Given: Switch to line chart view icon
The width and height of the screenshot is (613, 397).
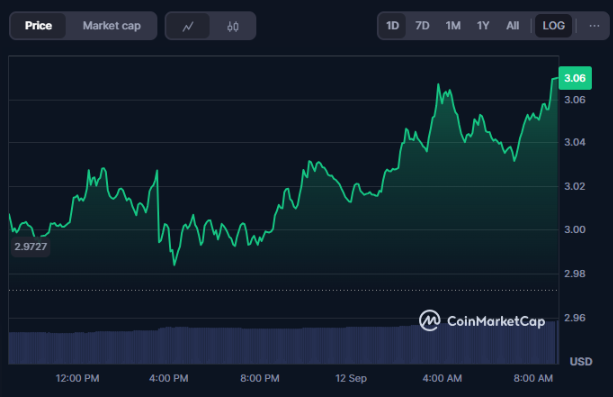Looking at the screenshot, I should point(188,26).
